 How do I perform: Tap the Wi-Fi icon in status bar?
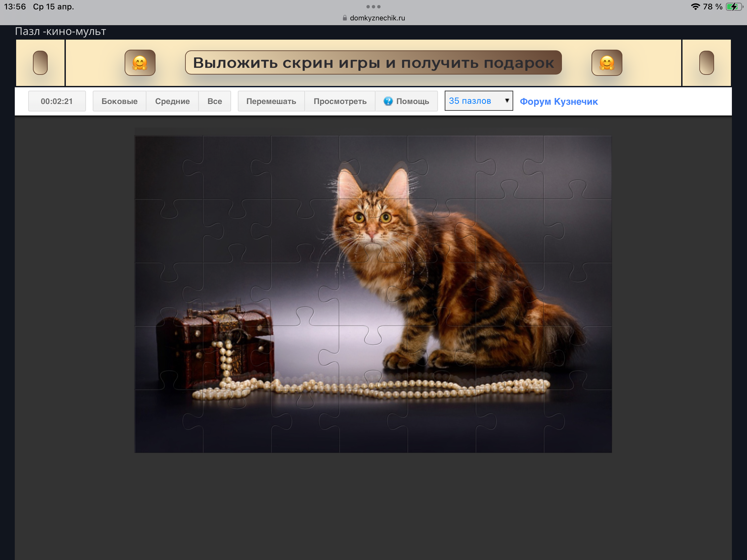click(x=695, y=7)
